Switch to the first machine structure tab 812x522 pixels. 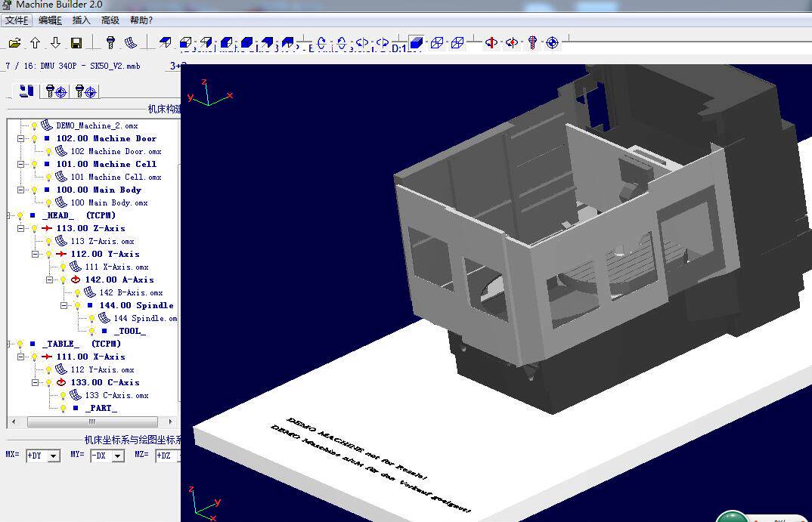pos(26,91)
